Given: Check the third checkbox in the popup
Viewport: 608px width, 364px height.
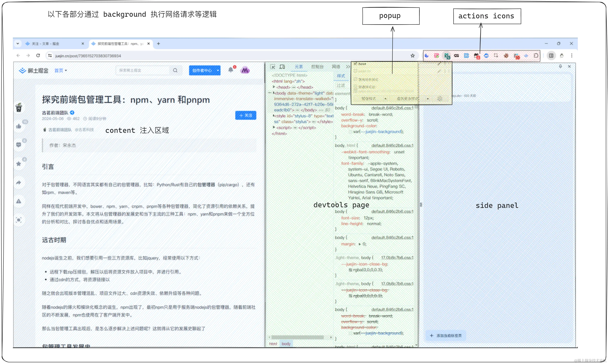Looking at the screenshot, I should point(355,79).
